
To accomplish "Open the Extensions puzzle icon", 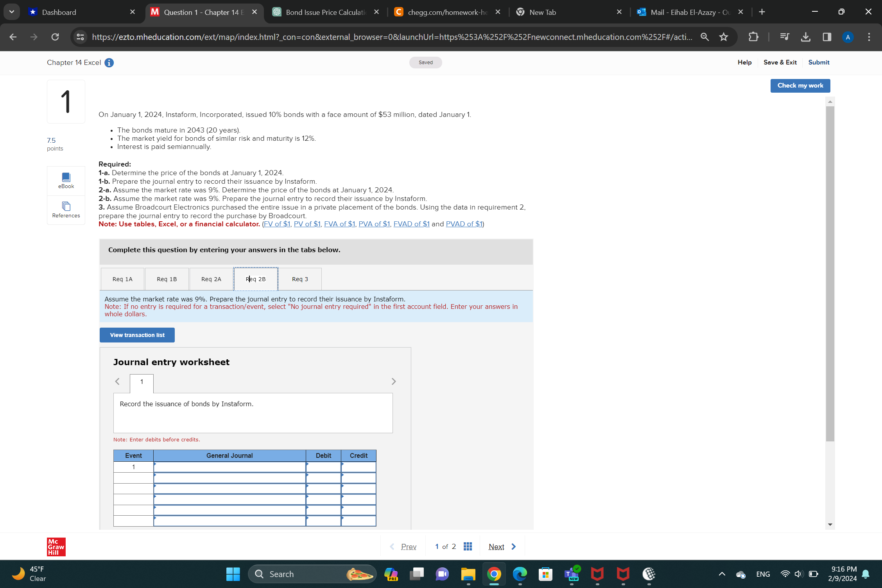I will (x=753, y=37).
